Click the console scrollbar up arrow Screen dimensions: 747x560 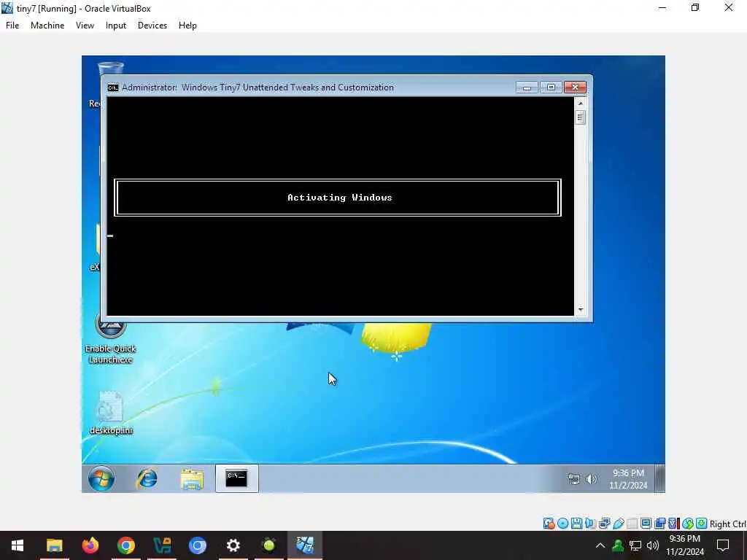[580, 103]
